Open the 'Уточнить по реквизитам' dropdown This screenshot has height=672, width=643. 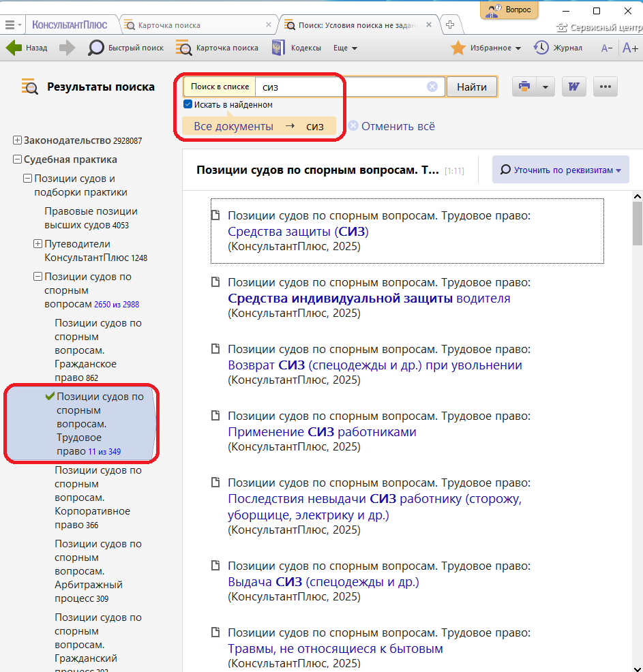560,170
